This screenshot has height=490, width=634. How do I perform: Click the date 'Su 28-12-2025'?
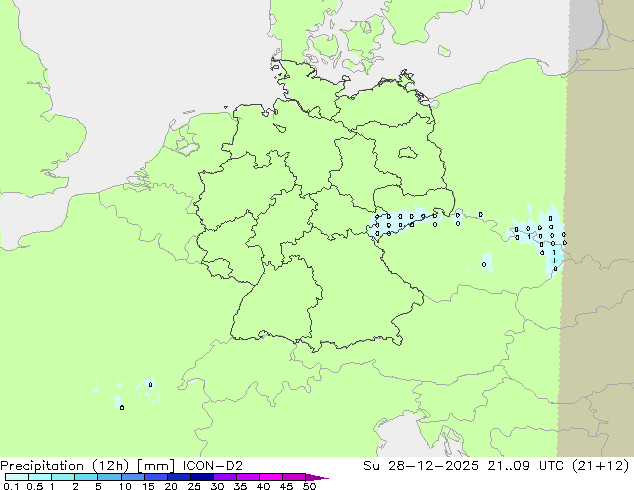tap(421, 466)
